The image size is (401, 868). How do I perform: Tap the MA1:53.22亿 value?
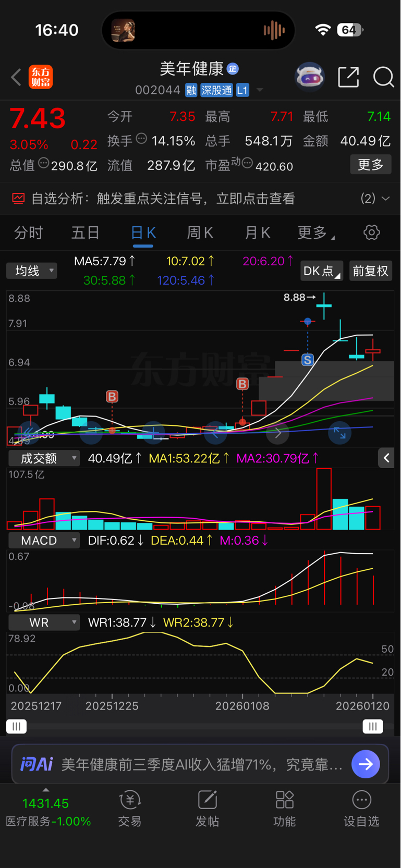tap(189, 458)
